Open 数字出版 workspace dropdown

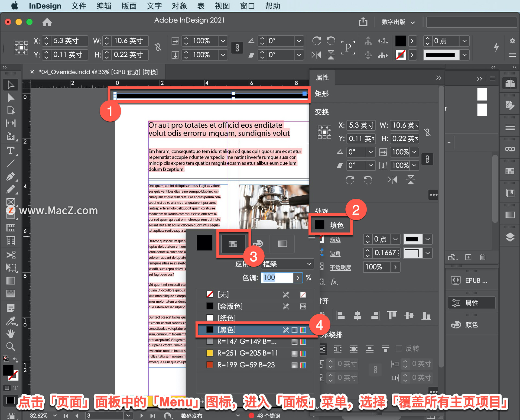coord(398,22)
